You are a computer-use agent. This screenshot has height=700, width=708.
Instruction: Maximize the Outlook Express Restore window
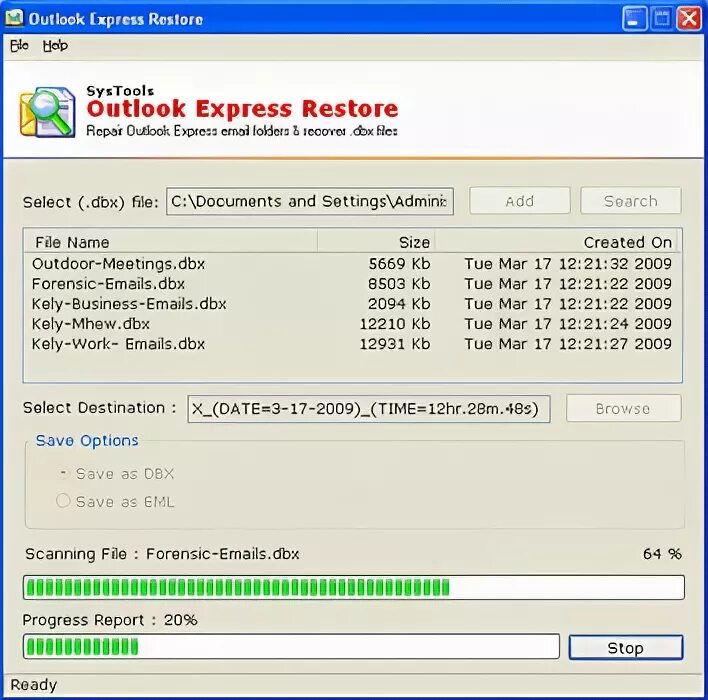[661, 19]
